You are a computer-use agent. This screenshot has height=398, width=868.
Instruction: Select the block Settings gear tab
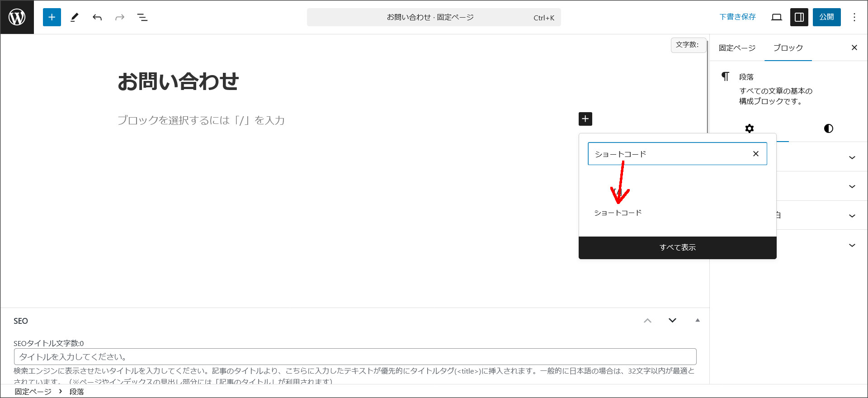tap(749, 128)
